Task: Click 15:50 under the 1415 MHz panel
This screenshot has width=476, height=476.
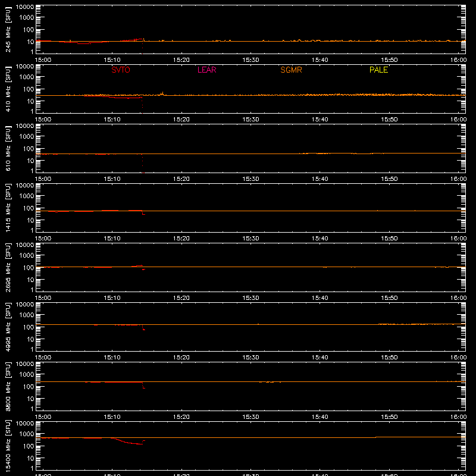Action: pos(389,239)
